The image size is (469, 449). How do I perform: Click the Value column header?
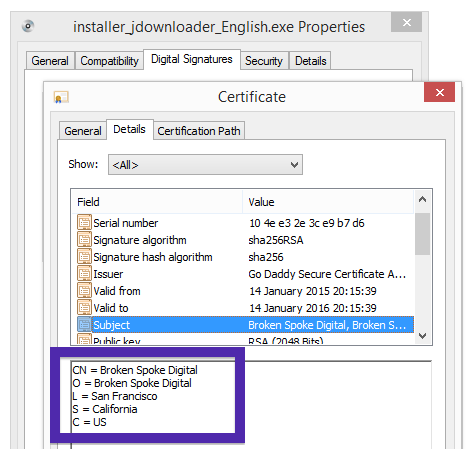[x=328, y=202]
